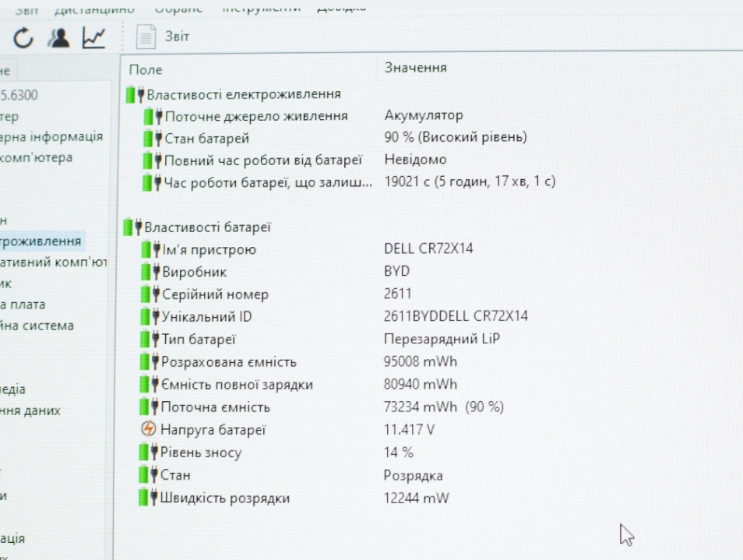Screen dimensions: 743x560
Task: Click the lightning icon beside Напруга батареї
Action: tap(148, 429)
